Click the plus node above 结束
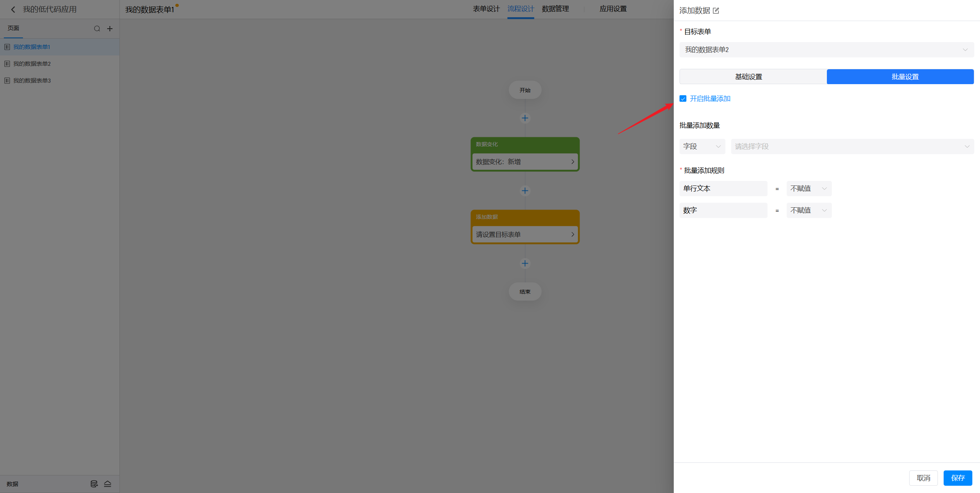The image size is (980, 493). click(525, 263)
